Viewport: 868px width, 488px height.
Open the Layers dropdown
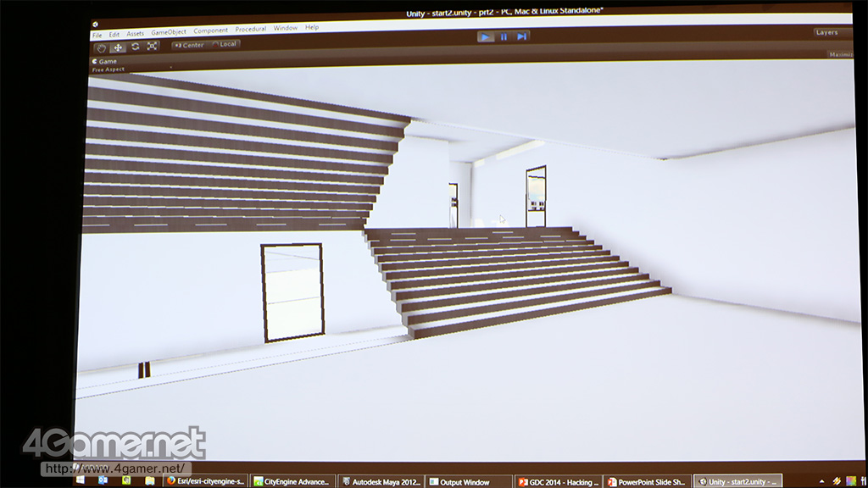pos(829,32)
